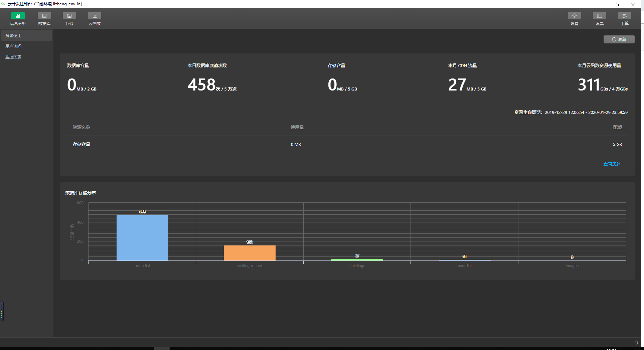The height and width of the screenshot is (350, 644).
Task: Select 用户访问 in the sidebar
Action: 26,46
